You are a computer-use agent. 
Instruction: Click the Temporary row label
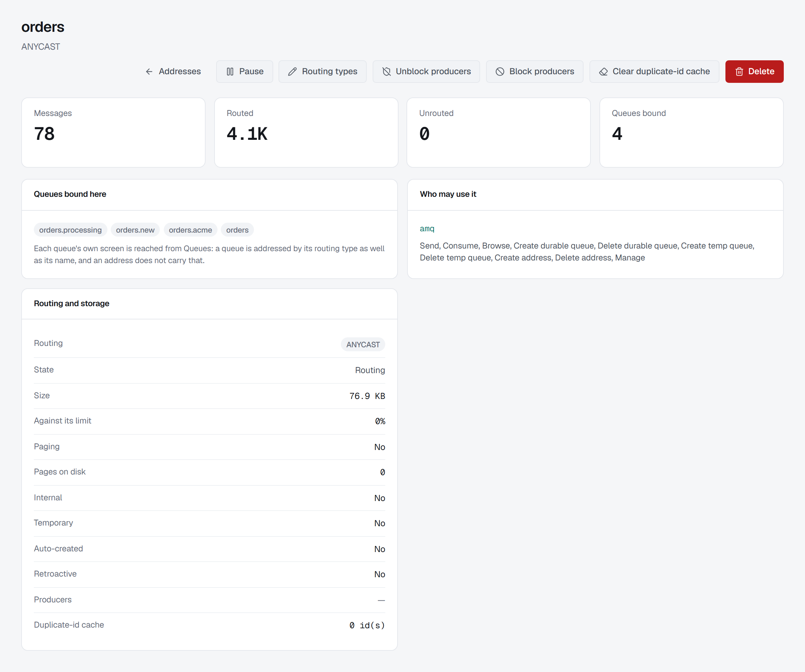54,523
